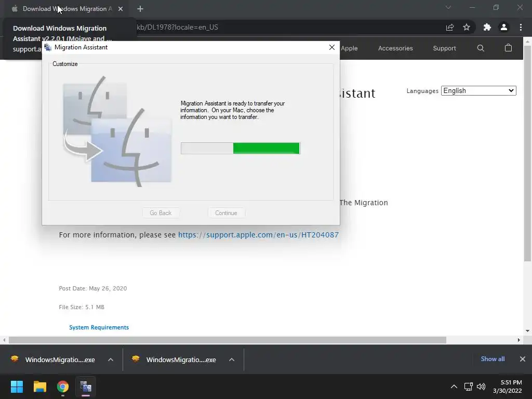Screen dimensions: 532x399
Task: Click the Apple menu item in site navigation
Action: coord(349,48)
